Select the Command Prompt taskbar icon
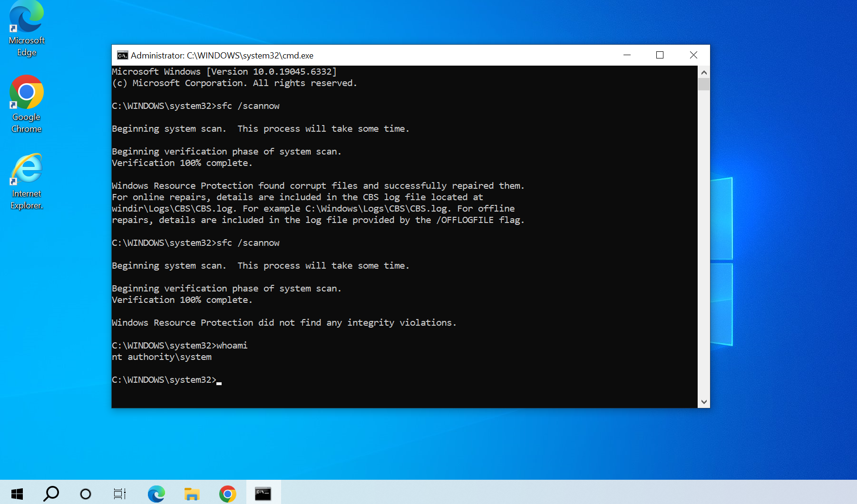The height and width of the screenshot is (504, 857). [263, 493]
